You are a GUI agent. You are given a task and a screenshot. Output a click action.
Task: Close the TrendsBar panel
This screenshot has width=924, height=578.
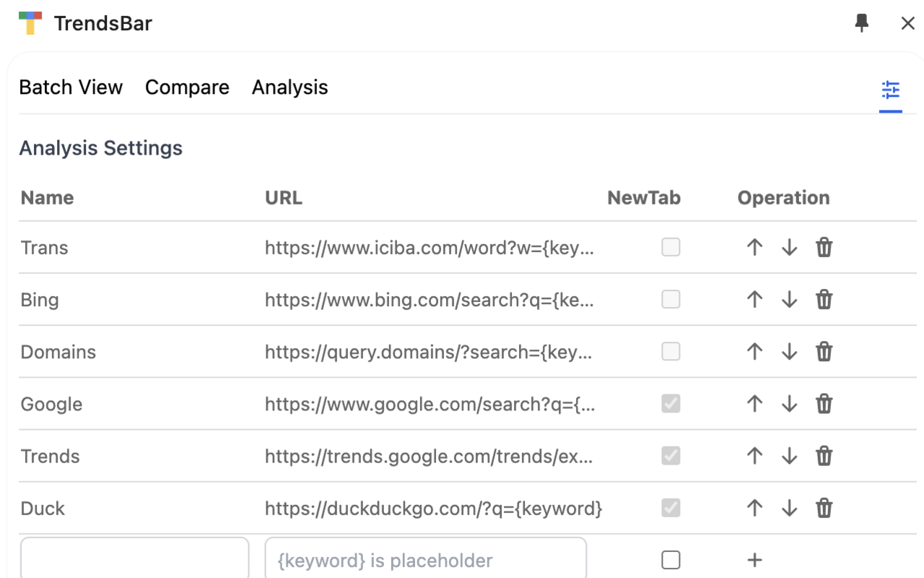[x=908, y=23]
